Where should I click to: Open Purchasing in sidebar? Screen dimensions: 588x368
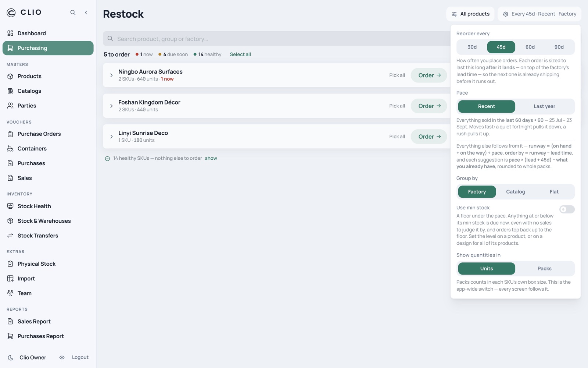tap(48, 48)
